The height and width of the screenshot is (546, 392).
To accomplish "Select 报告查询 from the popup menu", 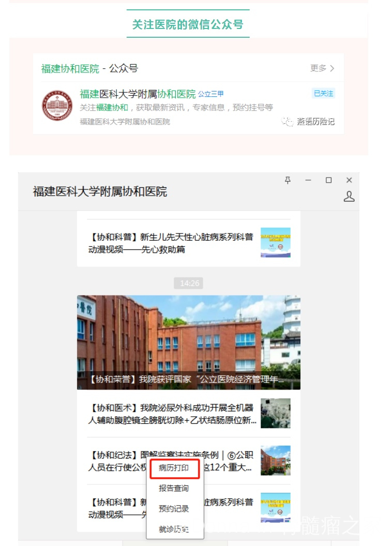I will [x=174, y=488].
